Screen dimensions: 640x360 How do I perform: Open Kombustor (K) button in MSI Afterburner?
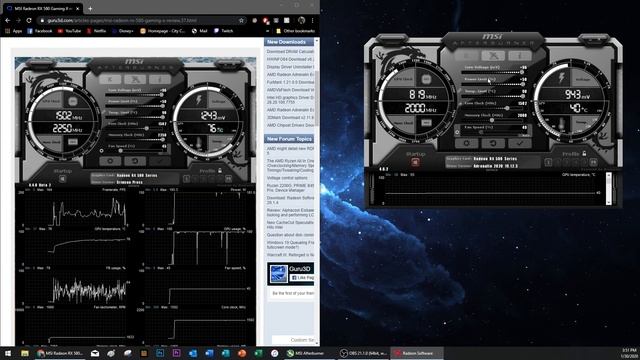pyautogui.click(x=467, y=56)
